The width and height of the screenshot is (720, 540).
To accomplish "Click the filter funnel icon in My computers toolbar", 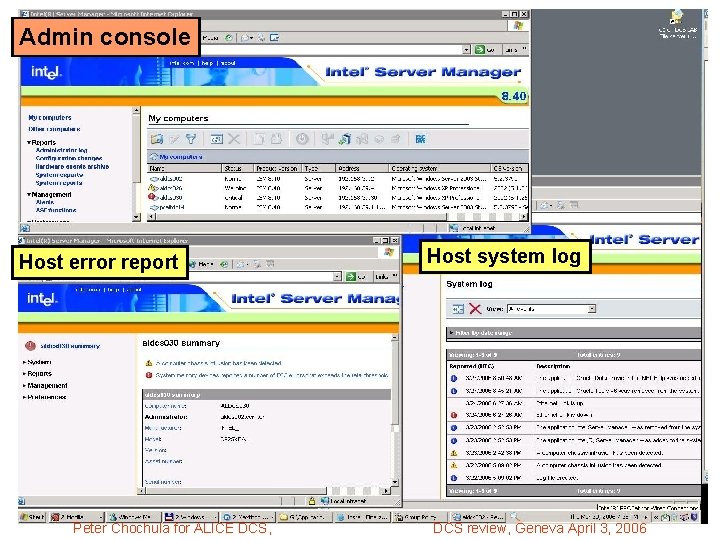I will coord(191,139).
